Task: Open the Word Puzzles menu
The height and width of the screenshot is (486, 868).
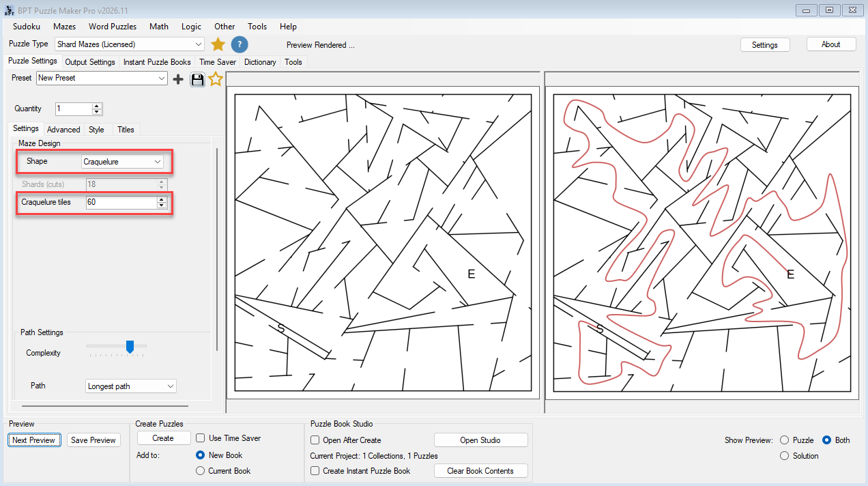Action: coord(113,27)
